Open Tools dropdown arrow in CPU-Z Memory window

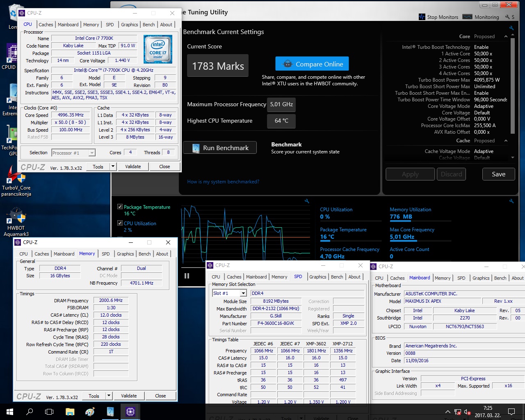(109, 396)
